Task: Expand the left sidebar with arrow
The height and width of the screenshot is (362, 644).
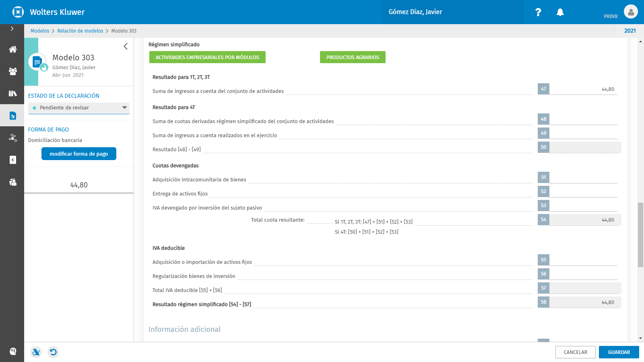Action: click(12, 29)
